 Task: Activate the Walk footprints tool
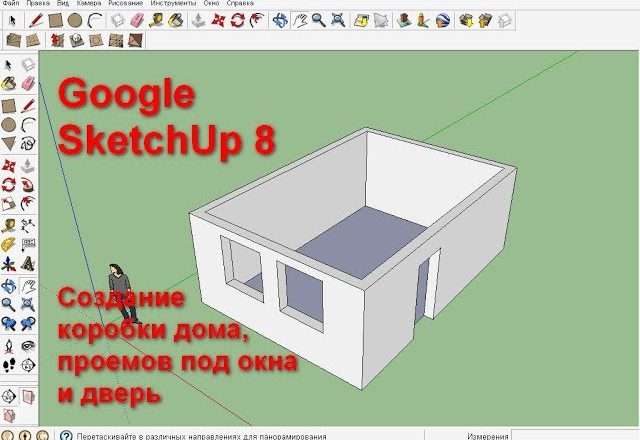[9, 365]
